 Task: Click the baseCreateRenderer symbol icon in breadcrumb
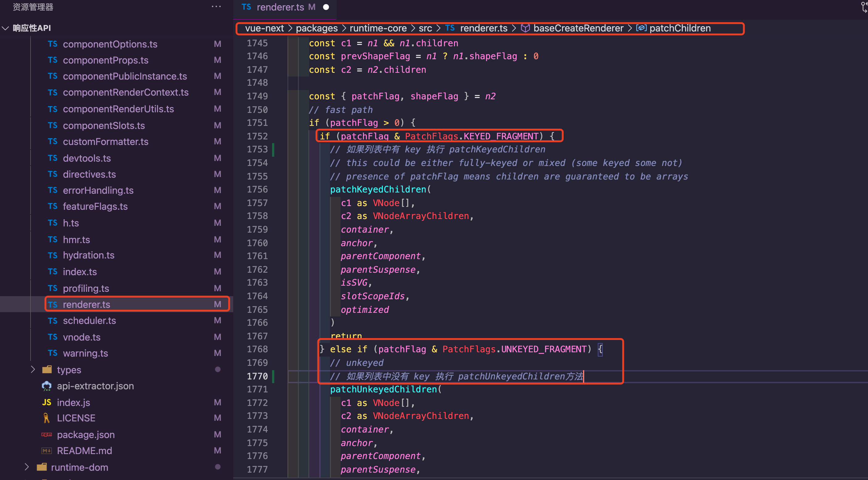tap(525, 28)
